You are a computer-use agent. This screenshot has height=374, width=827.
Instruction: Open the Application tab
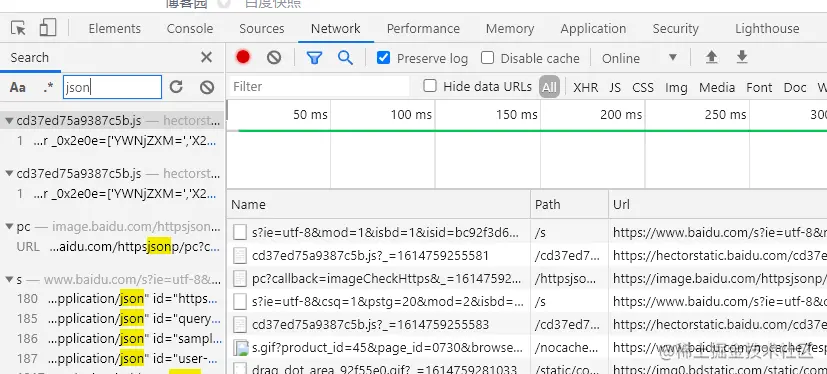pyautogui.click(x=593, y=28)
